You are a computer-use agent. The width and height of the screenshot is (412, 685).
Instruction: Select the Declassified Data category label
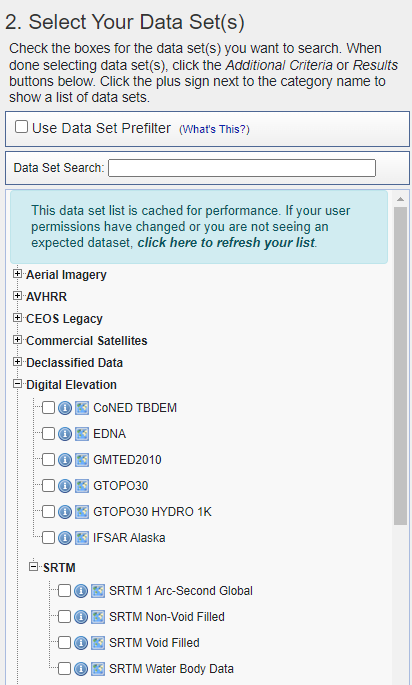click(x=75, y=363)
